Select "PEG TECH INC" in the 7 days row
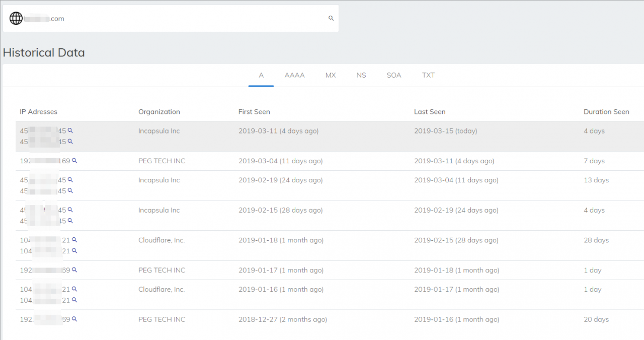Screen dimensions: 644x340 [x=162, y=161]
